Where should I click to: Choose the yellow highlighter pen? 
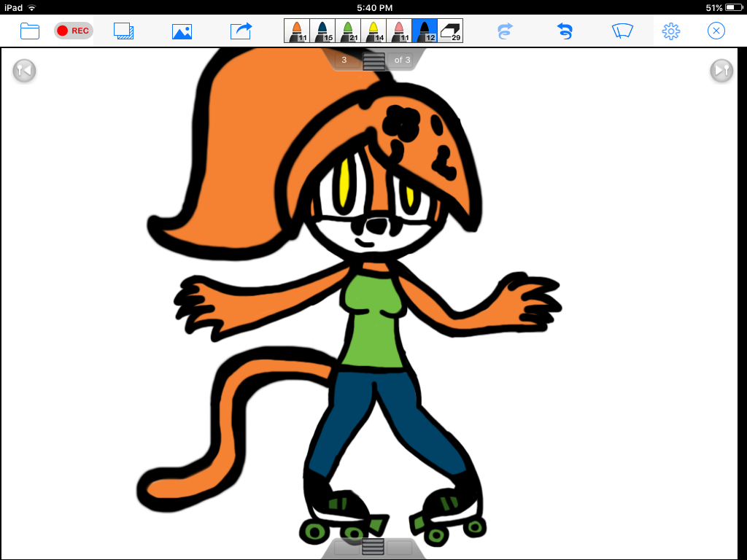[x=373, y=31]
